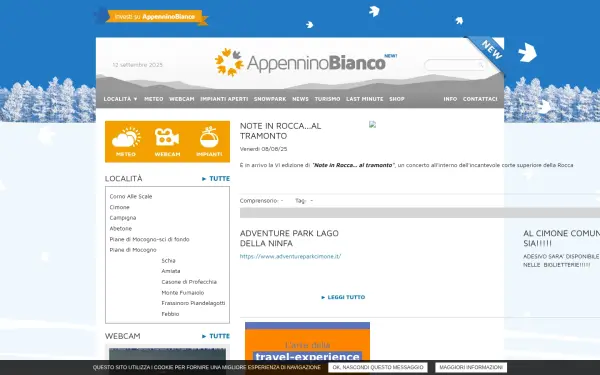The width and height of the screenshot is (600, 375).
Task: Click Leggi Tutto link
Action: [x=343, y=297]
